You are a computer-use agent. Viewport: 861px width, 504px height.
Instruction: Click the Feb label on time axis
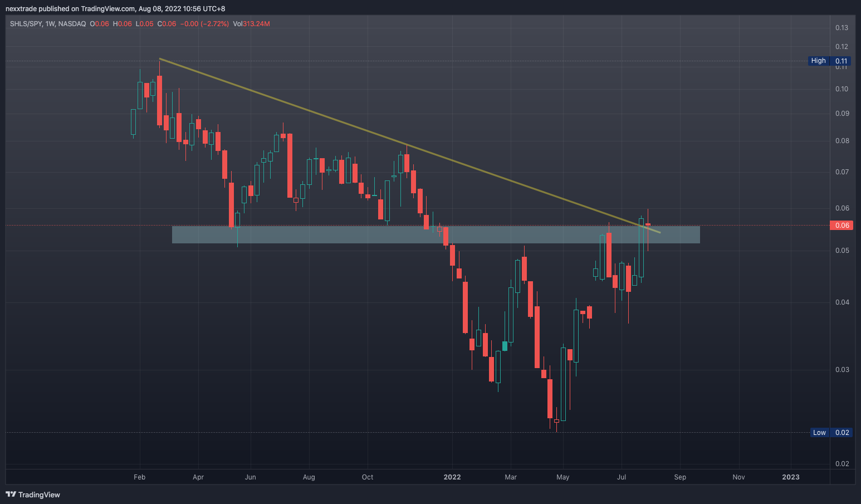pos(140,477)
